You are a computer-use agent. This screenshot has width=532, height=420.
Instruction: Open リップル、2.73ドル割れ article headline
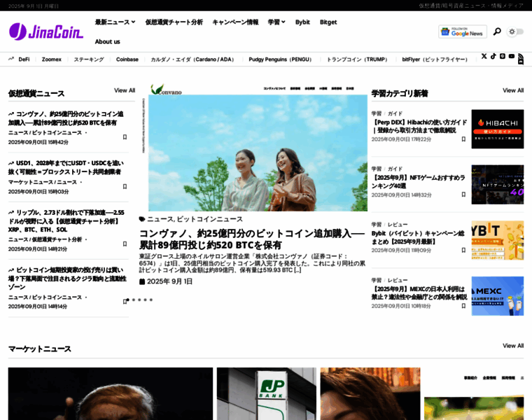66,221
